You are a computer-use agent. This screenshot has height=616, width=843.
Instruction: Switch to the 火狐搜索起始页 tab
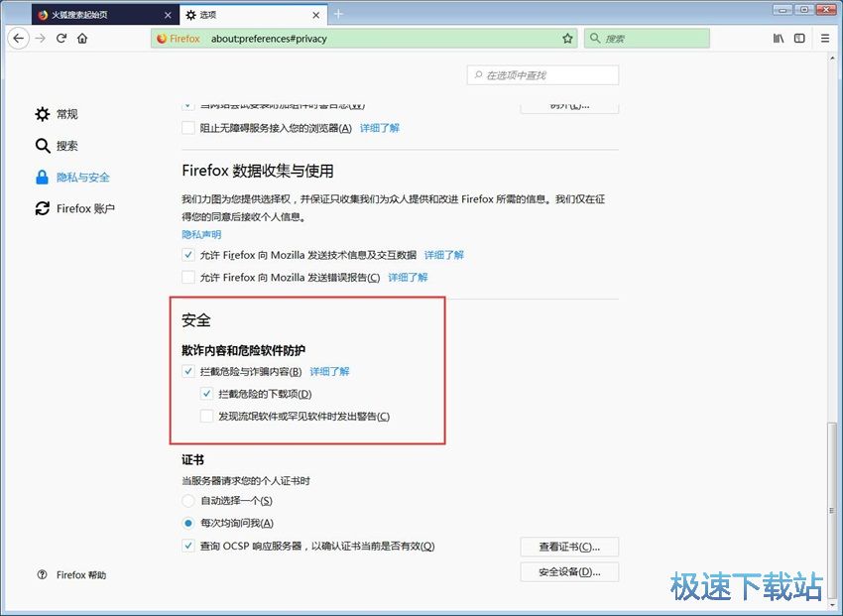coord(105,15)
